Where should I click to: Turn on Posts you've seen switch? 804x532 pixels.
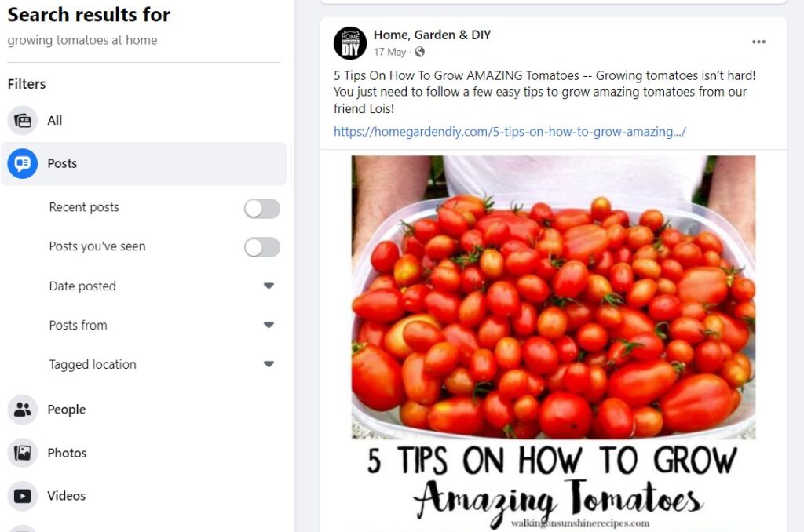coord(262,247)
